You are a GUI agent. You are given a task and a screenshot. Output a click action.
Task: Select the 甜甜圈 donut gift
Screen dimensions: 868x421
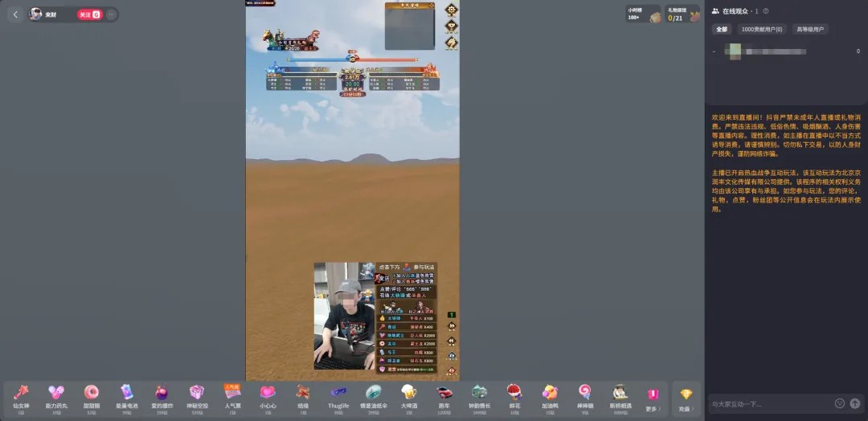pyautogui.click(x=91, y=394)
